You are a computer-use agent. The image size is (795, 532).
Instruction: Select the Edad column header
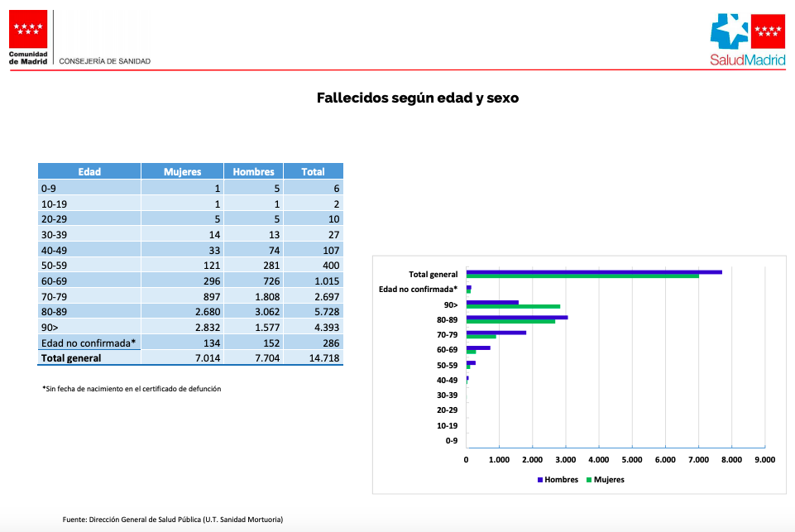tap(89, 171)
